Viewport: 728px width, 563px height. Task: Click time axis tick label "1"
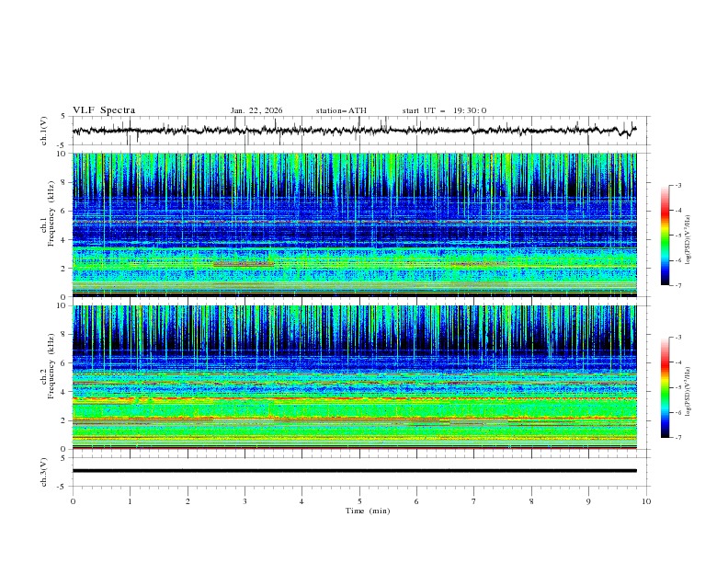[130, 501]
